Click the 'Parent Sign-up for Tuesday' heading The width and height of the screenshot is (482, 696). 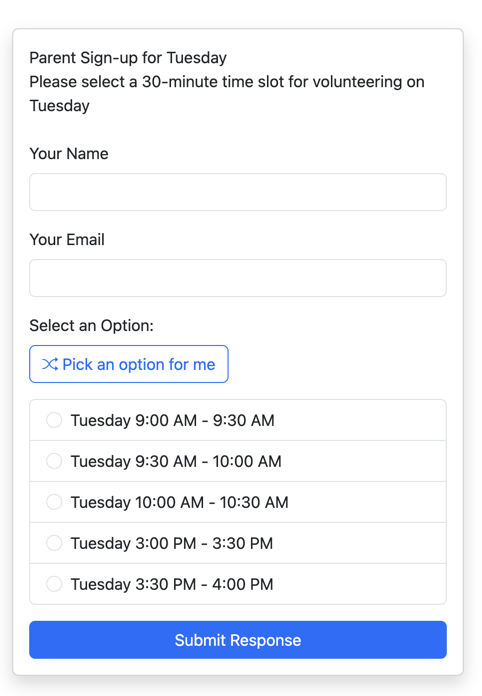(x=128, y=58)
